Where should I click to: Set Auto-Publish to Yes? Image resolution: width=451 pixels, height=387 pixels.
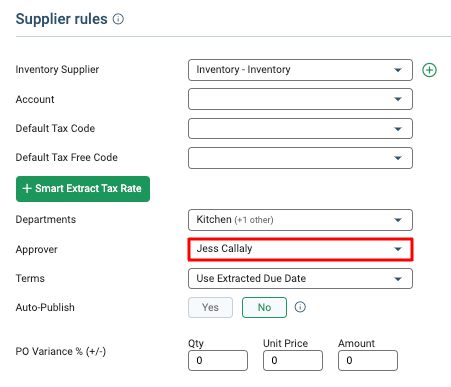(210, 307)
